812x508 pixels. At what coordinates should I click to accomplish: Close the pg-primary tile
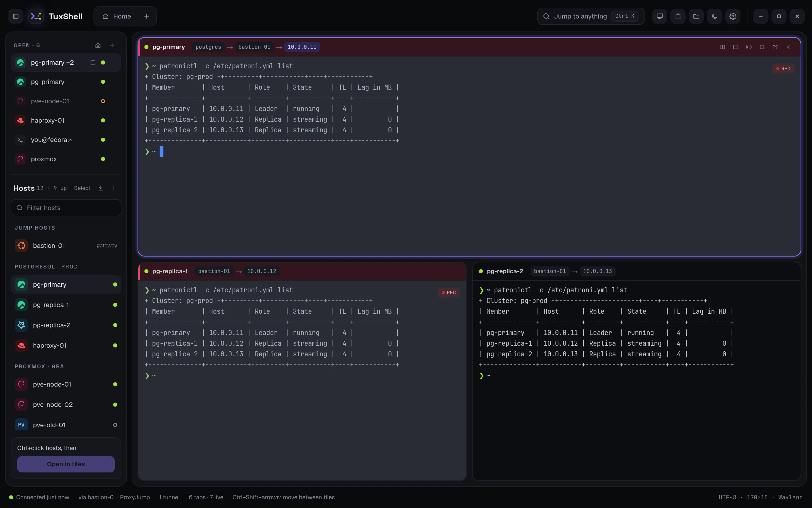(x=788, y=47)
